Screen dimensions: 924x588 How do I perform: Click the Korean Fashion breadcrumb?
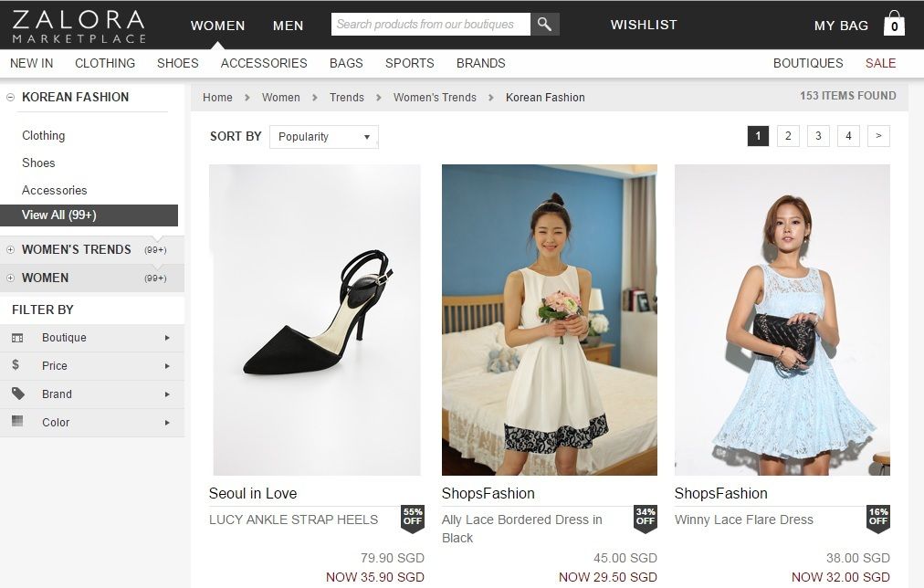[x=545, y=97]
